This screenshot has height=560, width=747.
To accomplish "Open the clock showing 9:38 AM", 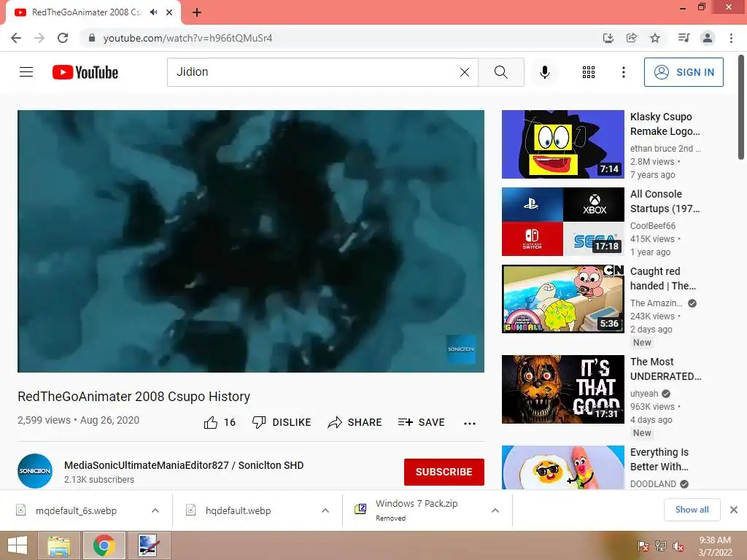I will click(715, 546).
